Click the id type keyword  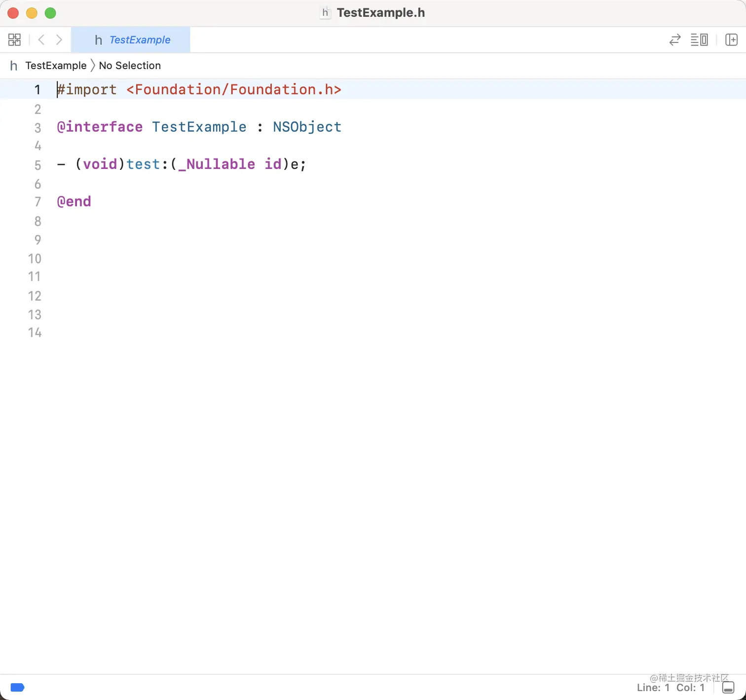(x=273, y=164)
